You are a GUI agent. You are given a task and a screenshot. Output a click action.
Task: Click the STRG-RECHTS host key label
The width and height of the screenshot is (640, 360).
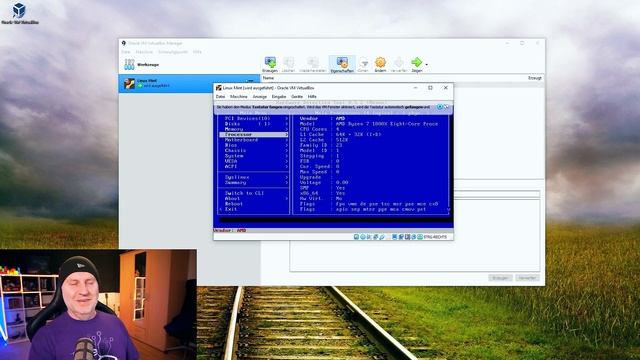pyautogui.click(x=435, y=237)
